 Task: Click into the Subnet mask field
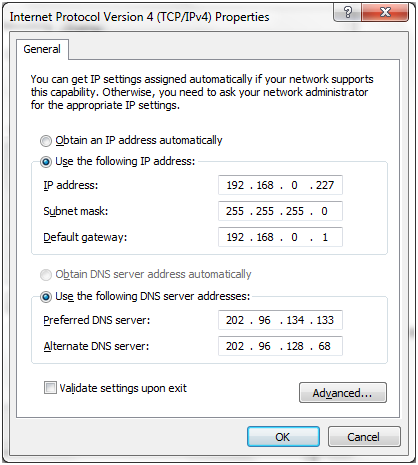(280, 211)
